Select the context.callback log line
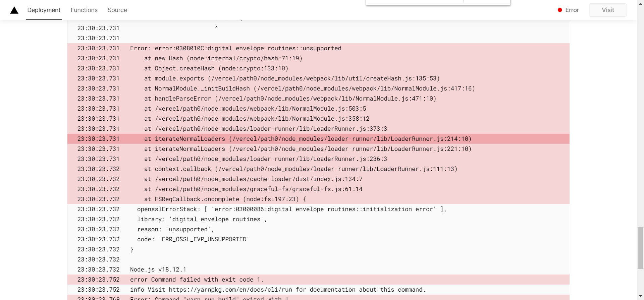 318,169
